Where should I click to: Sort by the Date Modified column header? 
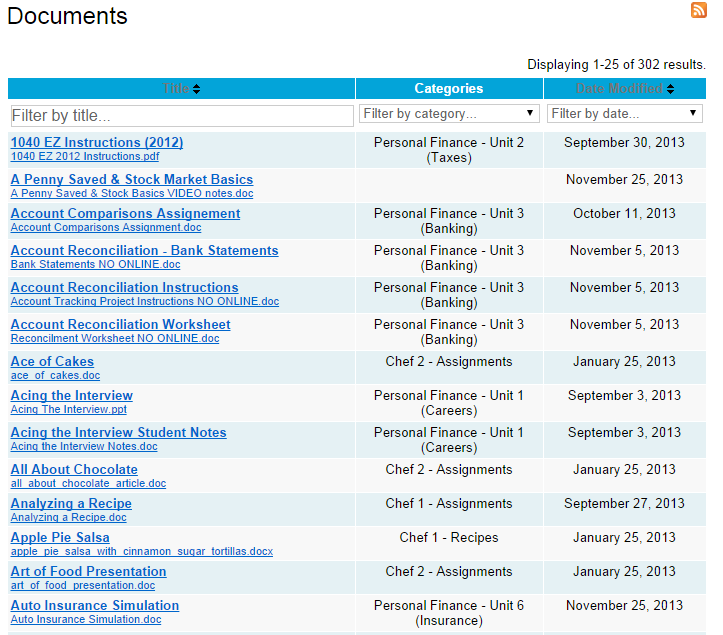(x=625, y=89)
